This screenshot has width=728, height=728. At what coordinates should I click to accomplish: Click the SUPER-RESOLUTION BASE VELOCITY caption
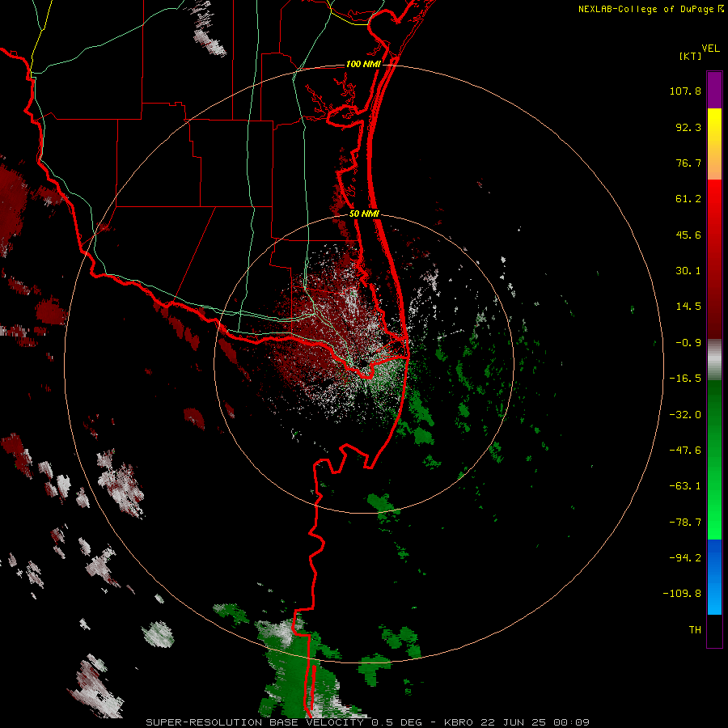click(367, 722)
